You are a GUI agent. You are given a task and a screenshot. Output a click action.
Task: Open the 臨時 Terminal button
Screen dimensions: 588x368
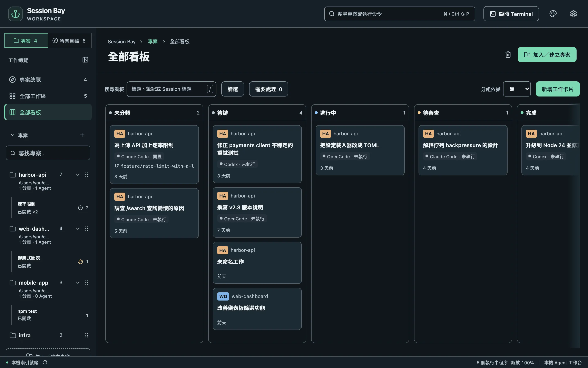pyautogui.click(x=511, y=14)
